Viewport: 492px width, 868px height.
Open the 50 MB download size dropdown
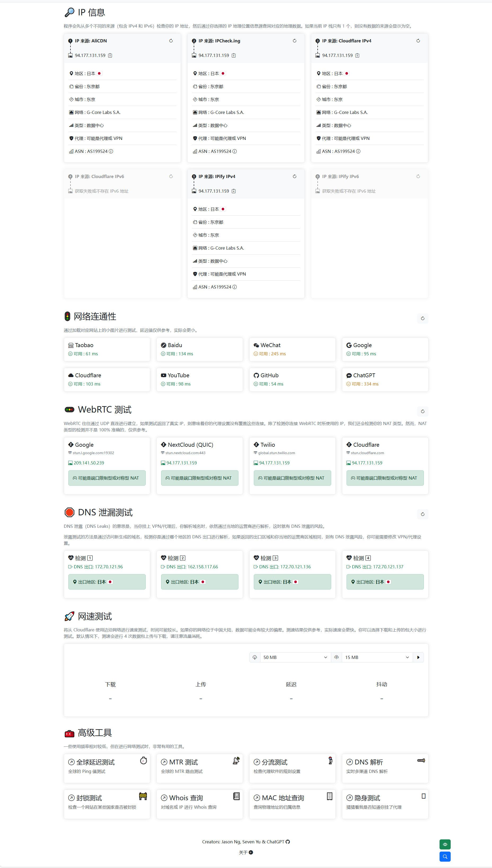click(x=295, y=657)
